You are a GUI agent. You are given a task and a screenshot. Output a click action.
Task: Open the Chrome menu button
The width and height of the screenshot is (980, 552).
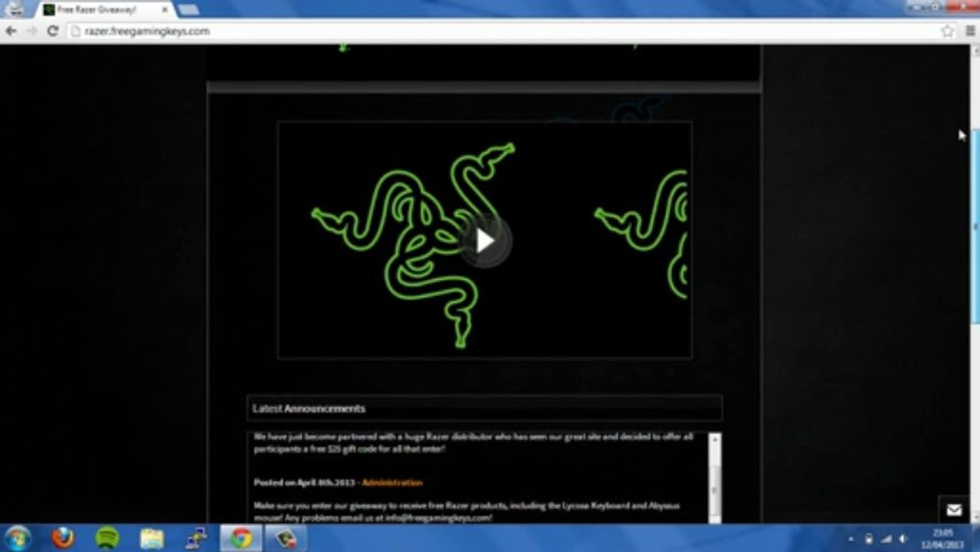970,31
